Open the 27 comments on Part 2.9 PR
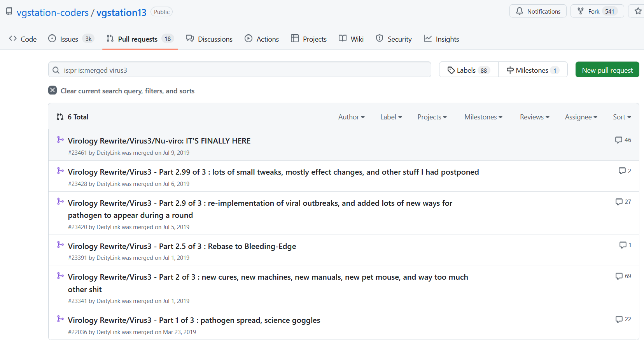 [623, 202]
